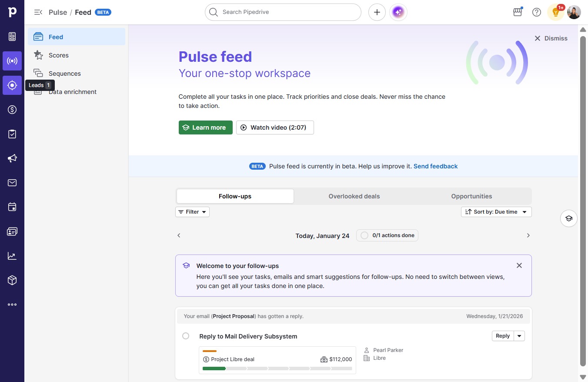Open the AI assistant sparkle icon
This screenshot has height=382, width=588.
click(x=398, y=12)
